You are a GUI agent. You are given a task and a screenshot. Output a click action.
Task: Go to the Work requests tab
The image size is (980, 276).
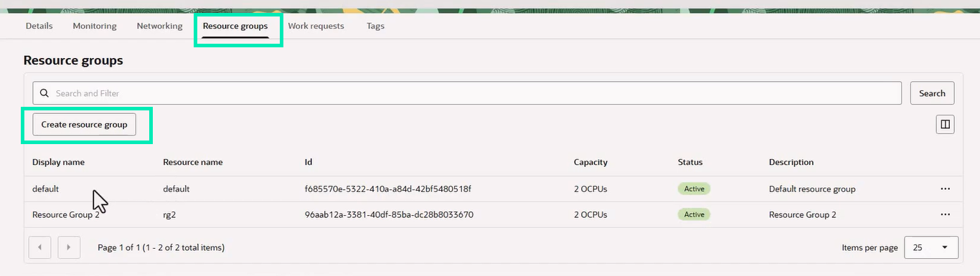(316, 26)
